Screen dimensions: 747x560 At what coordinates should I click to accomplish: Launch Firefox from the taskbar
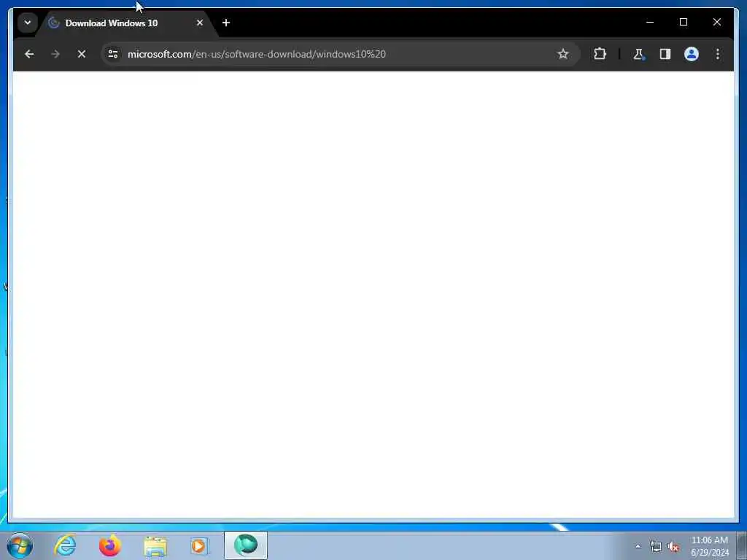tap(109, 545)
